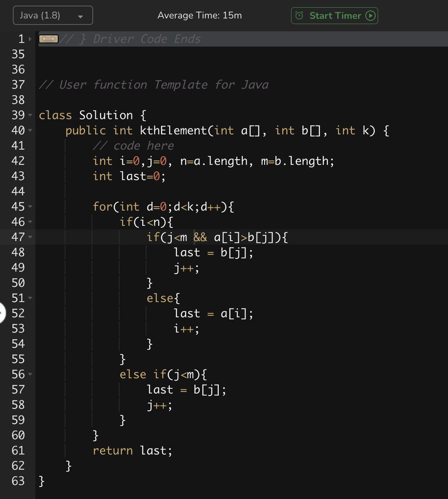Click on 'return last;' statement
Screen dimensions: 448x499
133,450
